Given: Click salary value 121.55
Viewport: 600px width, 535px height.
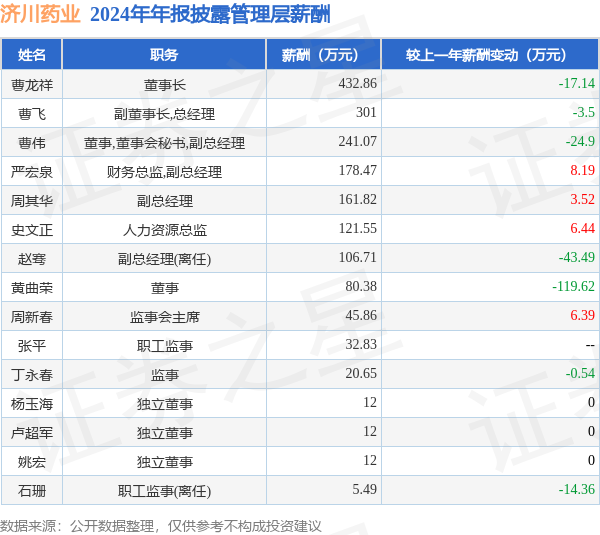Looking at the screenshot, I should [357, 228].
